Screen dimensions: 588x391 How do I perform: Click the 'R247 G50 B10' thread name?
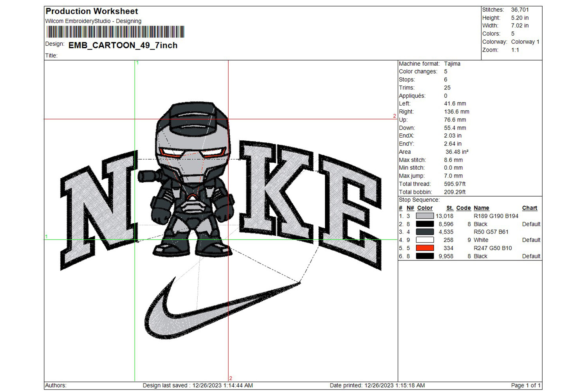point(493,248)
